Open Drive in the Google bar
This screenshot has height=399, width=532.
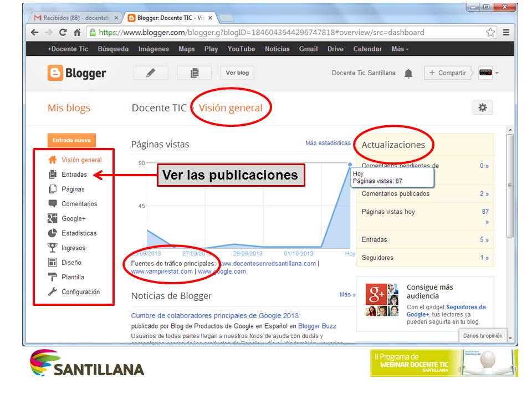coord(336,49)
